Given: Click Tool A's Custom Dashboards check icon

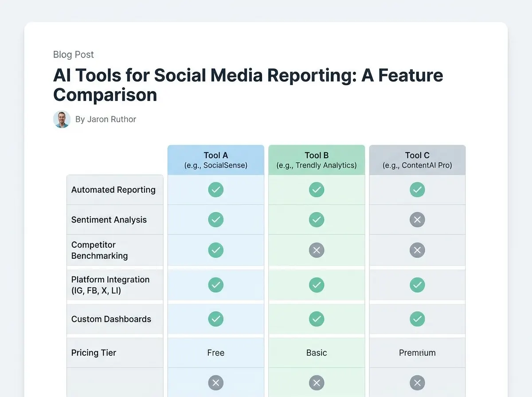Looking at the screenshot, I should coord(216,319).
